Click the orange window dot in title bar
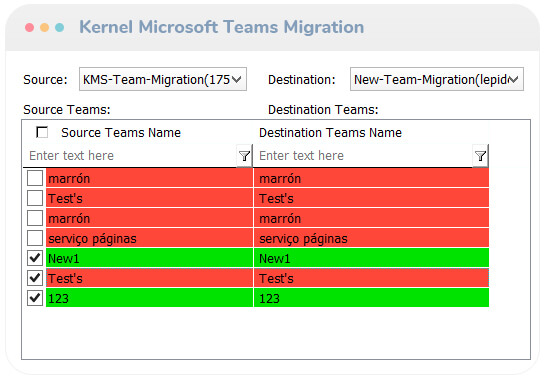545x380 pixels. (x=44, y=27)
